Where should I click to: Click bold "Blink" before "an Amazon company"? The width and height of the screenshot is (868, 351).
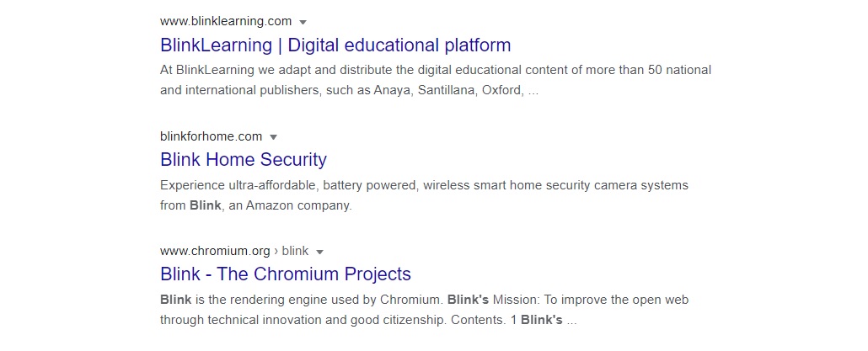(x=205, y=205)
